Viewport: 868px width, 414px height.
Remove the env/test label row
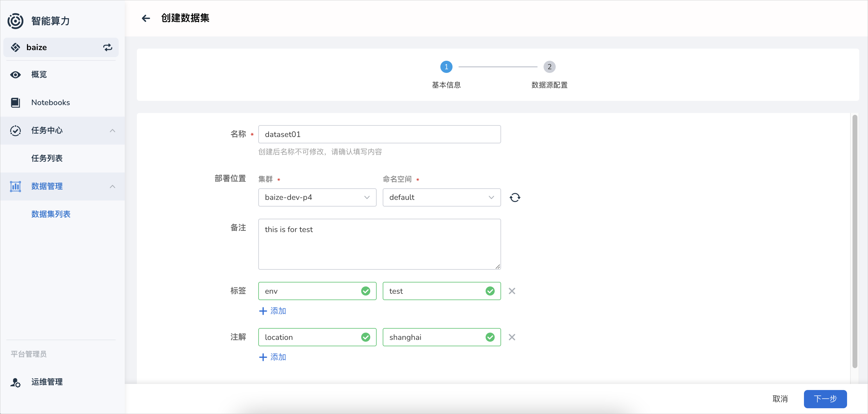tap(512, 291)
